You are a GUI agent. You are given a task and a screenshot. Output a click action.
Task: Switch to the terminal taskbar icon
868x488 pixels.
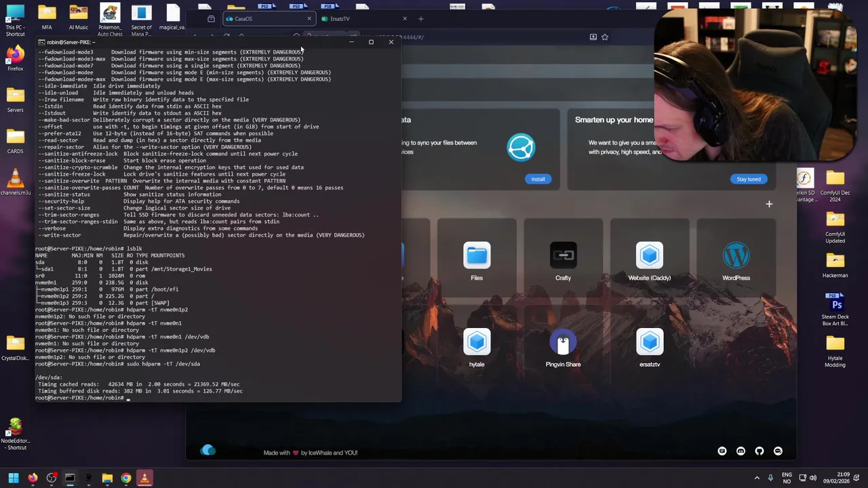pyautogui.click(x=69, y=479)
